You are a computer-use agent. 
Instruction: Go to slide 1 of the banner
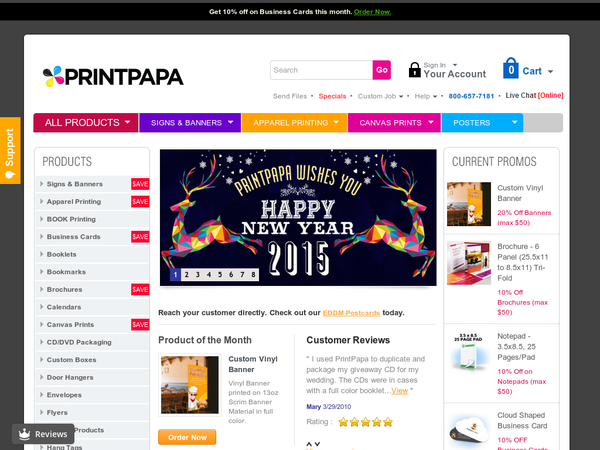(175, 274)
